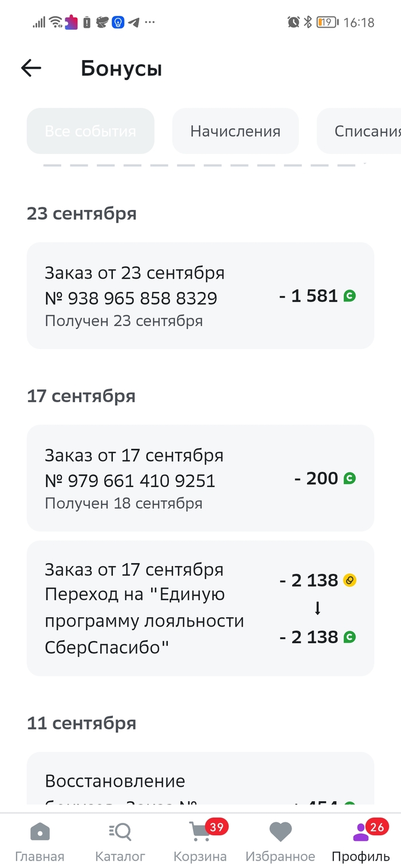The image size is (401, 868).
Task: Open the Избранное heart icon
Action: 280,833
